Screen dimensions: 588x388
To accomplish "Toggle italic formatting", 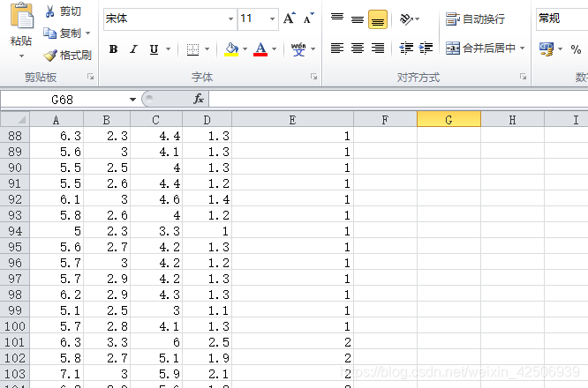I will tap(133, 49).
